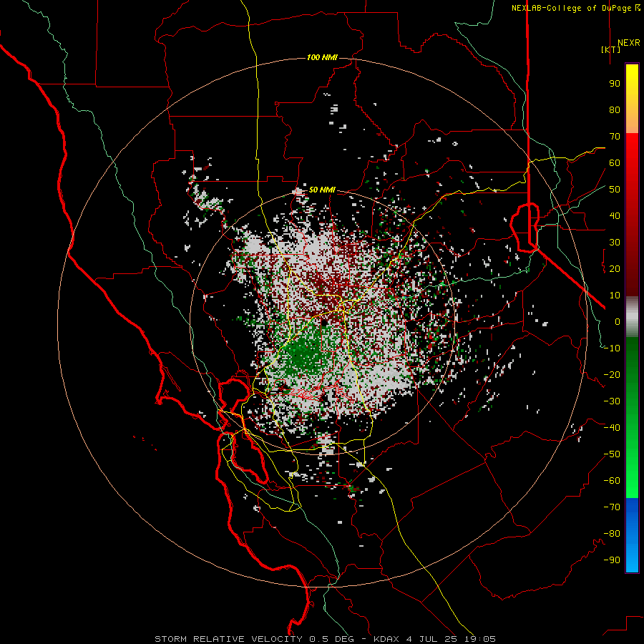The width and height of the screenshot is (644, 644).
Task: Click the [KT] units label
Action: click(x=611, y=49)
